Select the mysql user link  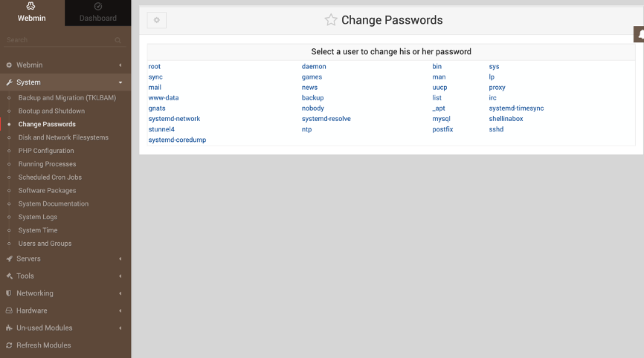coord(441,119)
